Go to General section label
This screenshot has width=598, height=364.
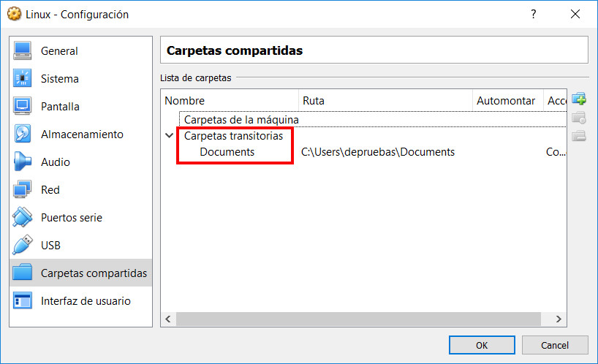coord(59,50)
